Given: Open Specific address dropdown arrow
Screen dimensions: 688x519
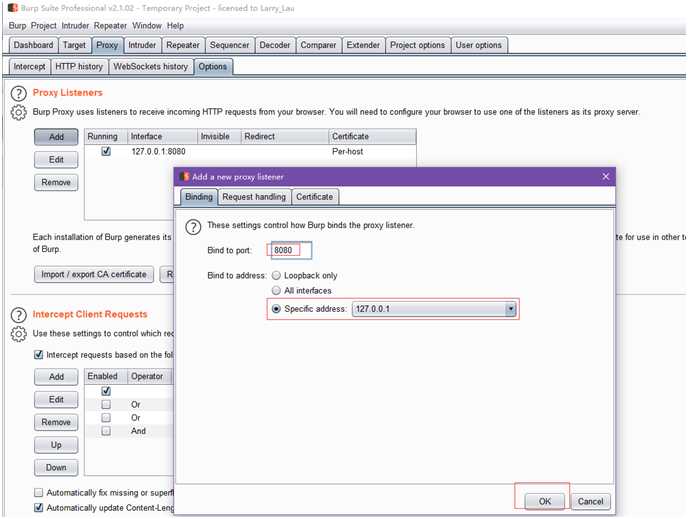Looking at the screenshot, I should click(510, 309).
